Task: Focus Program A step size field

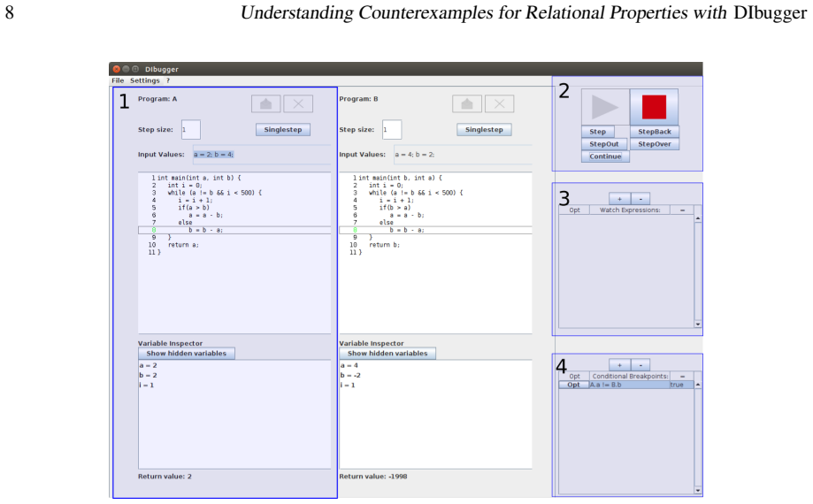Action: click(x=191, y=129)
